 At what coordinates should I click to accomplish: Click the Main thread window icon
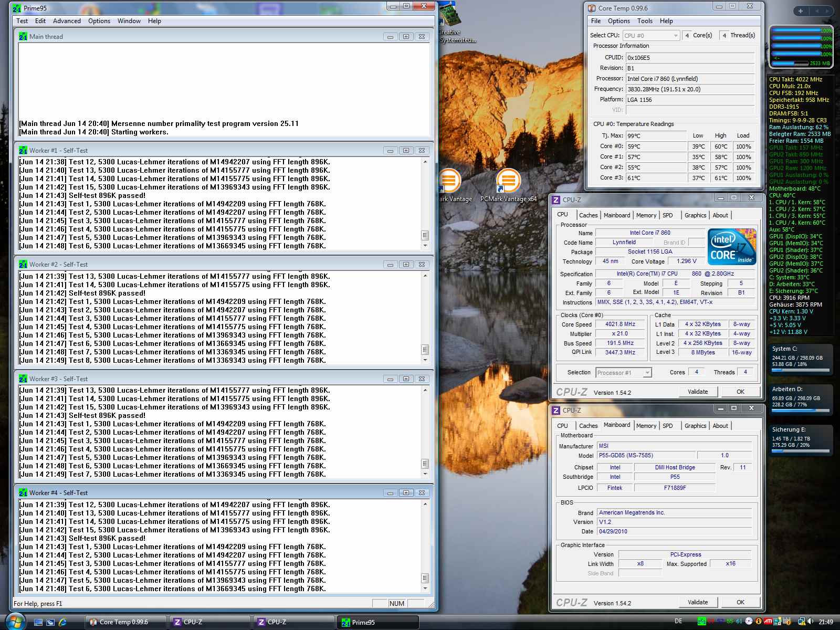(23, 36)
